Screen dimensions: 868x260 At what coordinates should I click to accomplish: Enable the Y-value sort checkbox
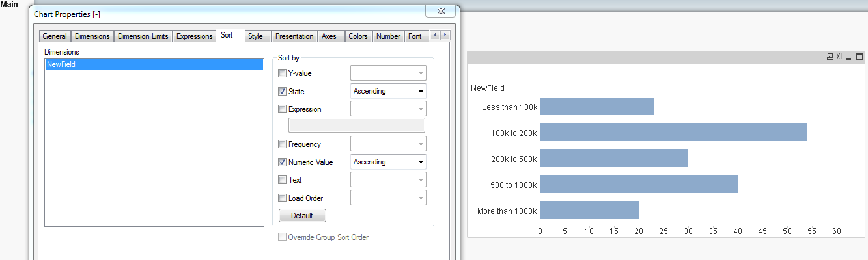click(282, 73)
